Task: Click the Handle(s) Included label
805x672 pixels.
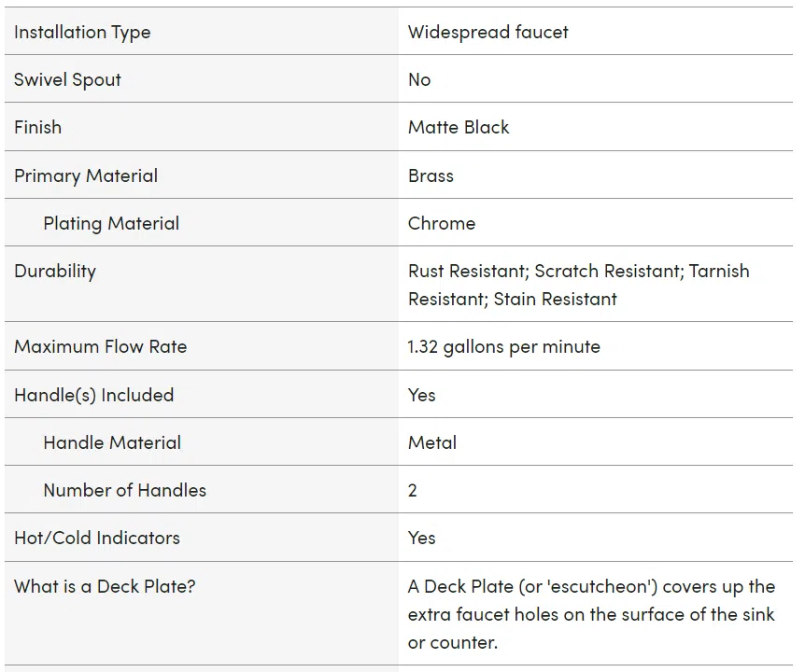Action: coord(94,396)
